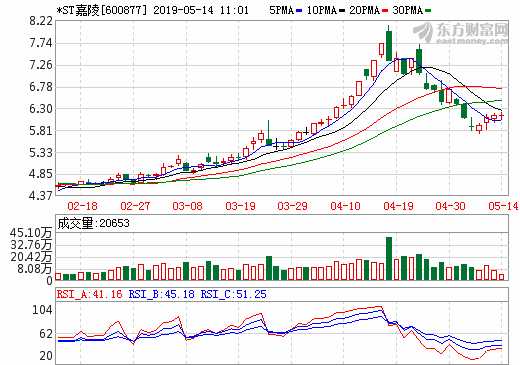This screenshot has height=365, width=520.
Task: Click the 03-08 date label
Action: coord(187,206)
